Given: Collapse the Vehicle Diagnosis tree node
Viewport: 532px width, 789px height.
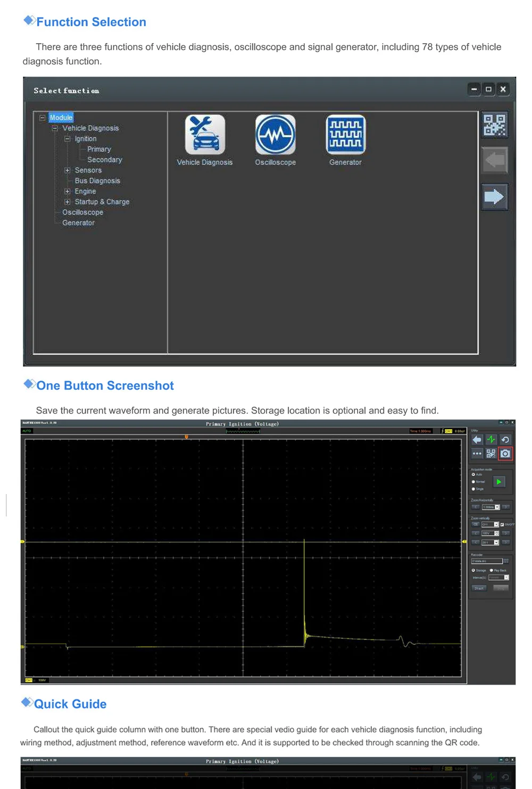Looking at the screenshot, I should tap(55, 128).
